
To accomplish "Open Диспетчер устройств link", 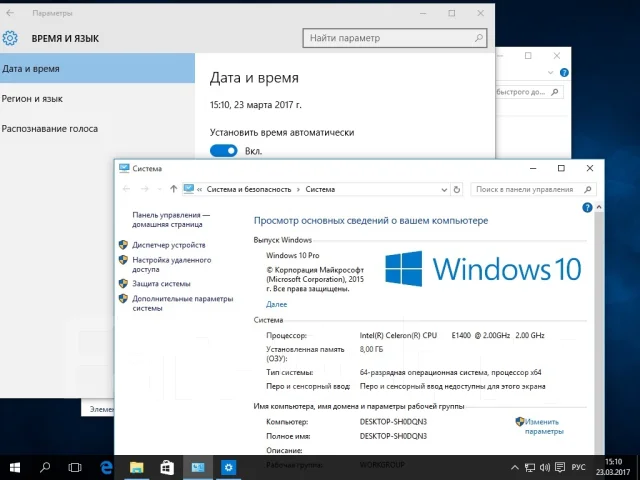I will click(x=169, y=245).
